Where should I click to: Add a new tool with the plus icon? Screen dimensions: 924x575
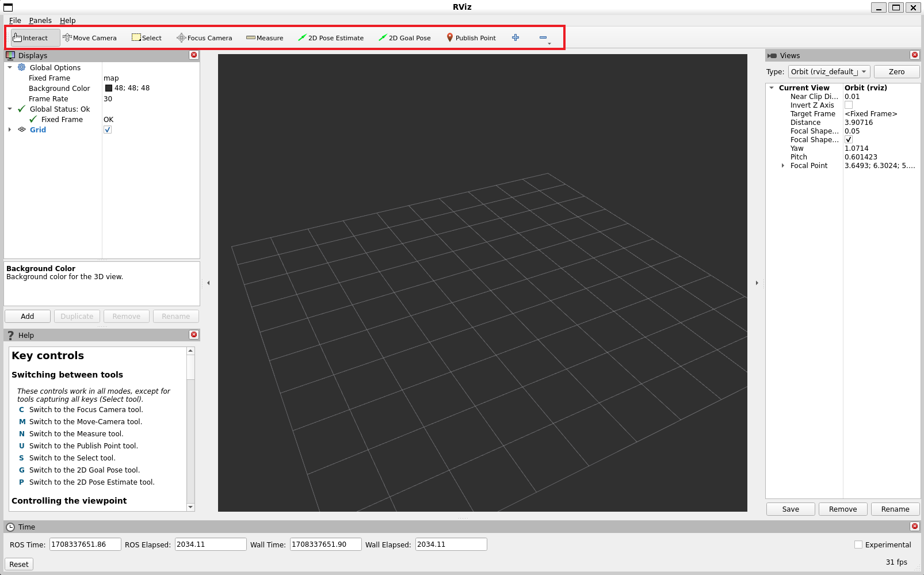click(515, 37)
